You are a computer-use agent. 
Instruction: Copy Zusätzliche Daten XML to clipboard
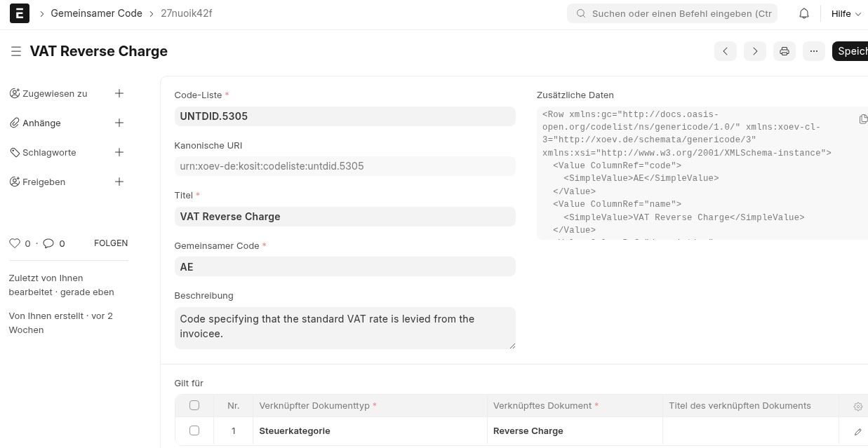[x=863, y=119]
